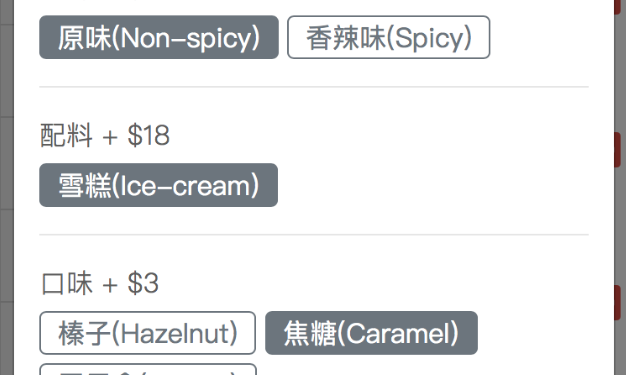626x375 pixels.
Task: Click the $18 topping price text
Action: (149, 135)
